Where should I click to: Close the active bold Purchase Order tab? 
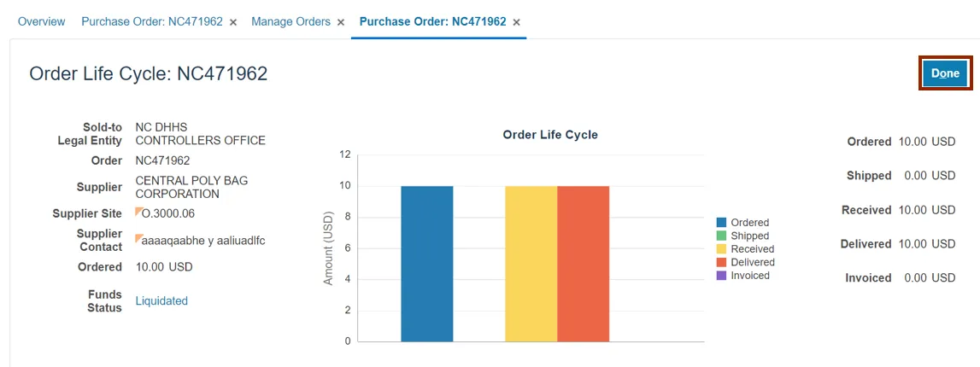(x=516, y=22)
